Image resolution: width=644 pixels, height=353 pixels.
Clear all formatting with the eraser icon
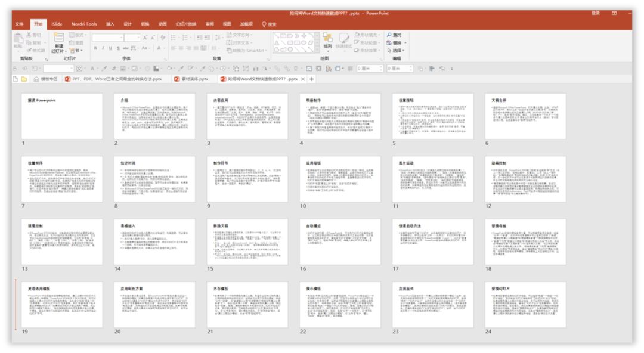pyautogui.click(x=163, y=38)
